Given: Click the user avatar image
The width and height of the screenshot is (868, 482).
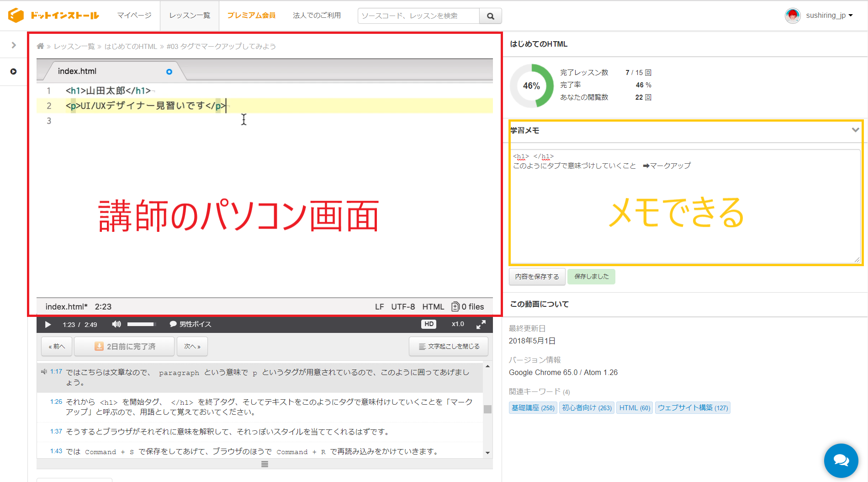Looking at the screenshot, I should coord(793,16).
